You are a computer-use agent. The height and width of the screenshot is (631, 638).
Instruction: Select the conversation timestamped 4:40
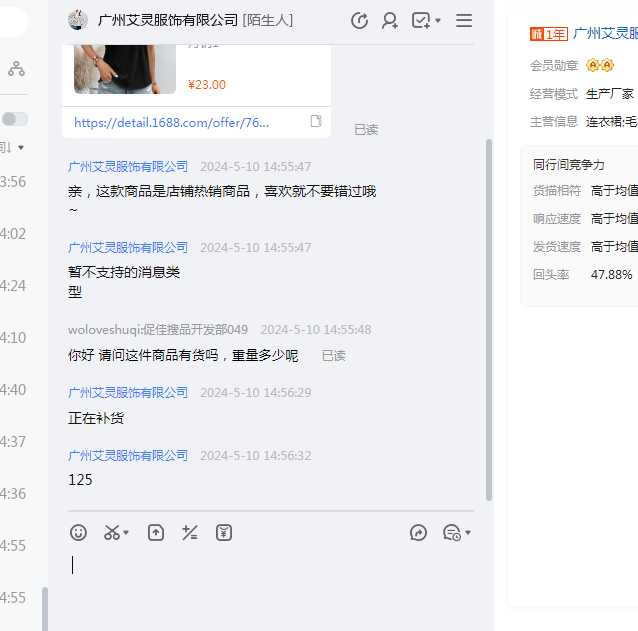pyautogui.click(x=13, y=390)
